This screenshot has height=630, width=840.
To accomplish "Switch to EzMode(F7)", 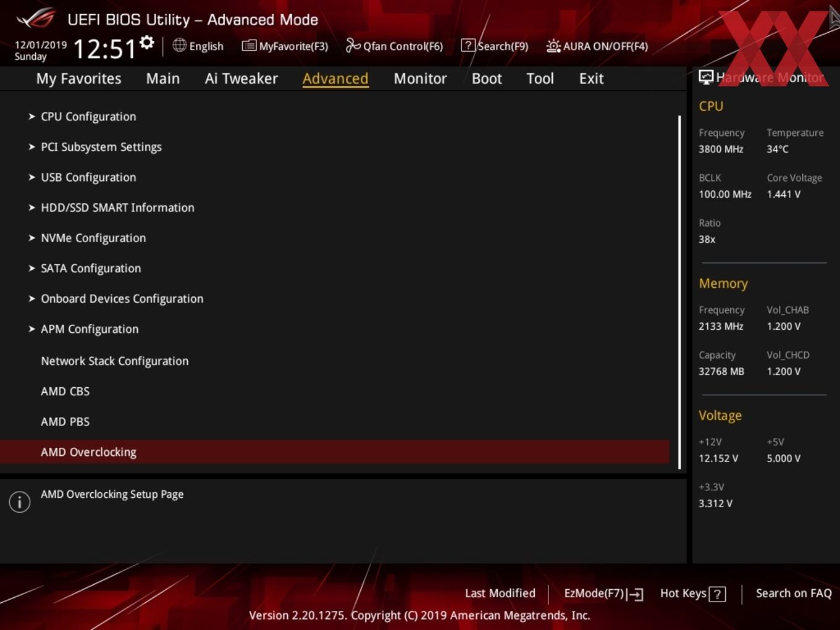I will click(x=594, y=593).
